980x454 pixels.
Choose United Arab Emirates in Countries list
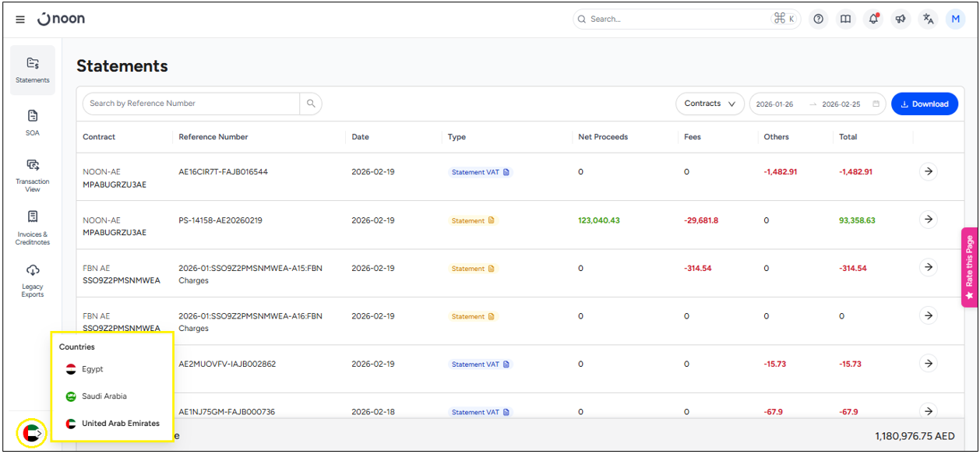coord(120,424)
